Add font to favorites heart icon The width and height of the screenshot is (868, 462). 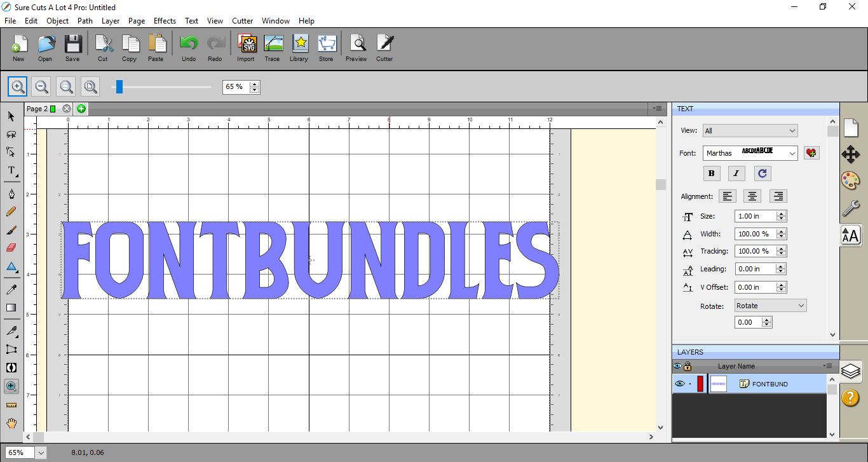coord(811,153)
